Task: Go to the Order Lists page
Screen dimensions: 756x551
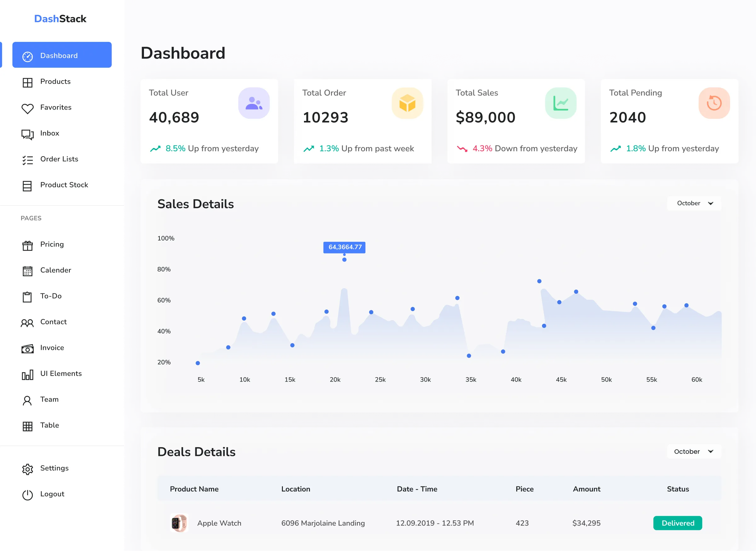Action: [59, 159]
